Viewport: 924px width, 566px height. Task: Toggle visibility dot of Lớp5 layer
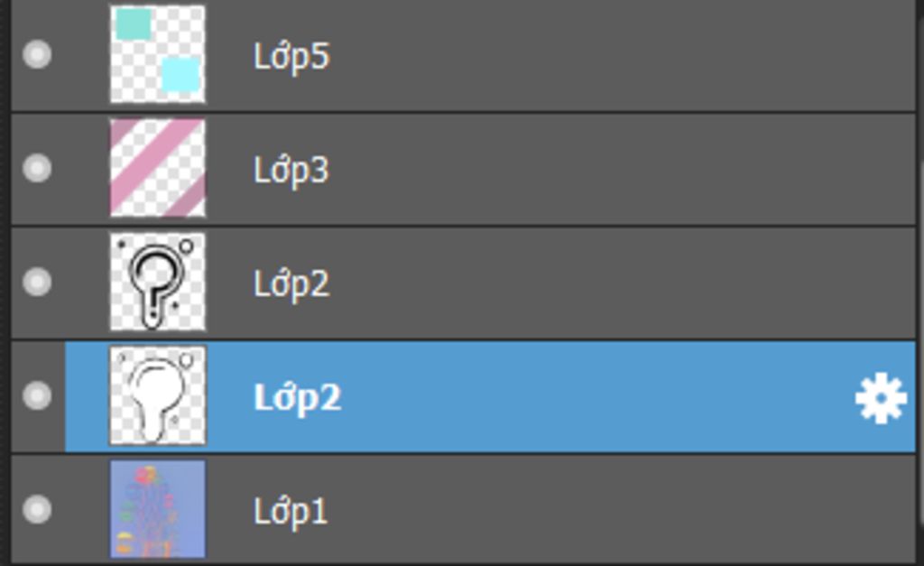tap(37, 54)
